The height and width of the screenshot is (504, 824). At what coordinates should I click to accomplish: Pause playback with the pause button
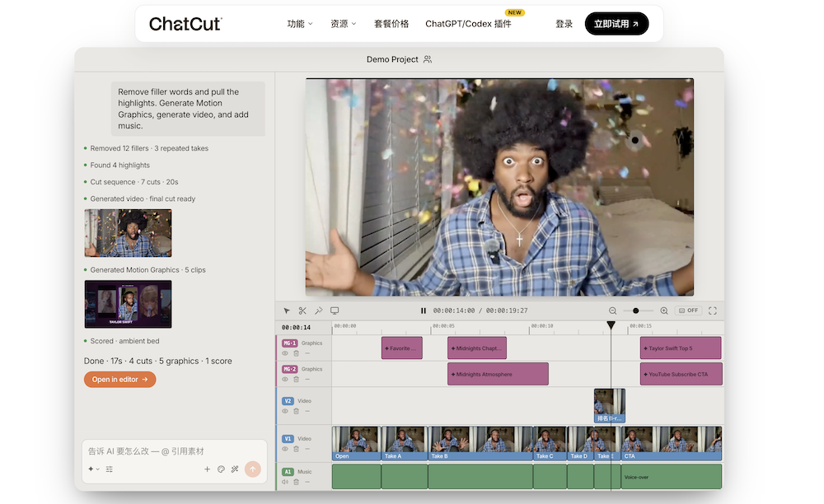(423, 310)
